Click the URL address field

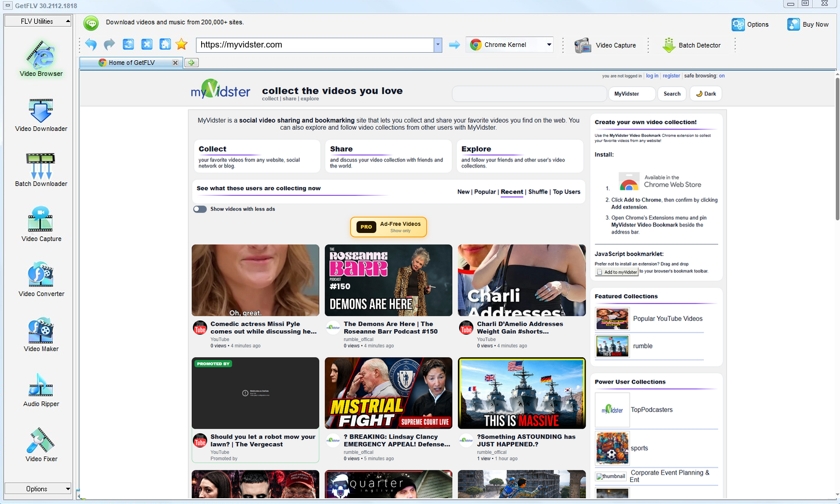315,45
